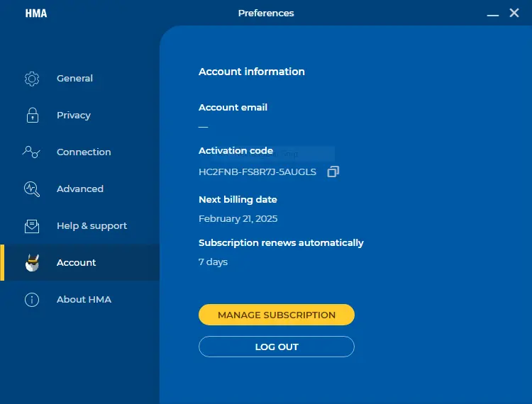Open the About HMA section
This screenshot has width=532, height=404.
coord(79,300)
